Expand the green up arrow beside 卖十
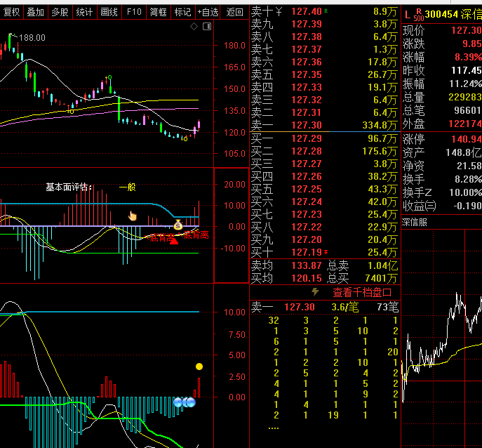Image resolution: width=482 pixels, height=448 pixels. 325,11
